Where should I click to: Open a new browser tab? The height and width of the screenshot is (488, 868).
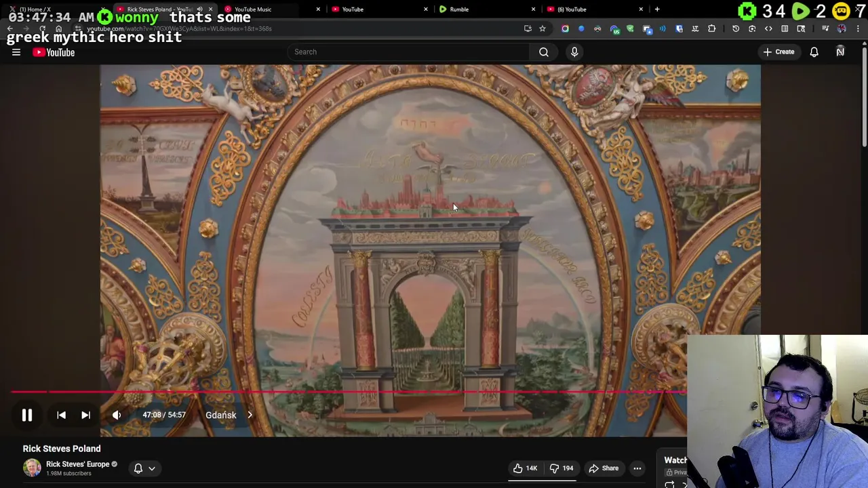(x=657, y=9)
